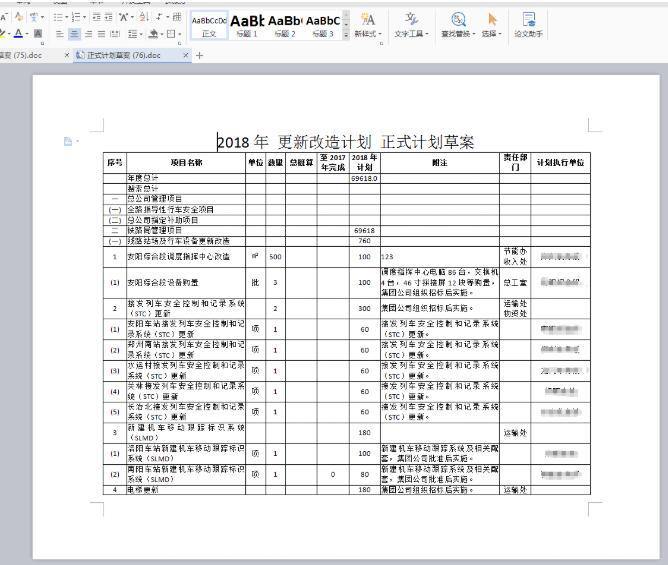Open a new document tab with plus

(199, 55)
